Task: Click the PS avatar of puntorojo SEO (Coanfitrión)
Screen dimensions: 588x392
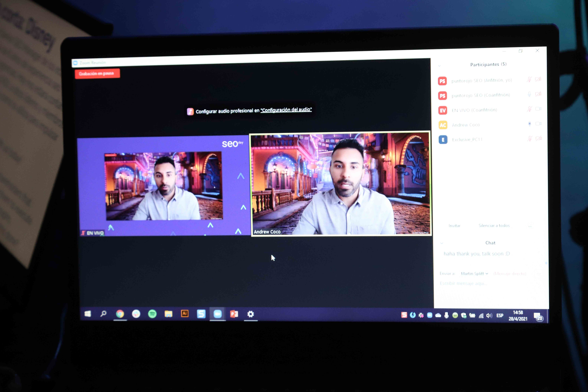Action: coord(443,96)
